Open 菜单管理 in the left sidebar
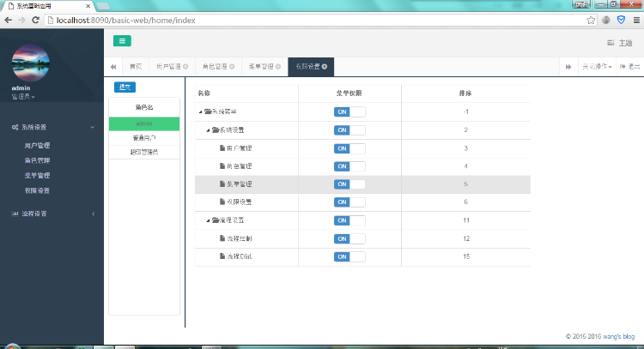This screenshot has height=349, width=644. (37, 176)
